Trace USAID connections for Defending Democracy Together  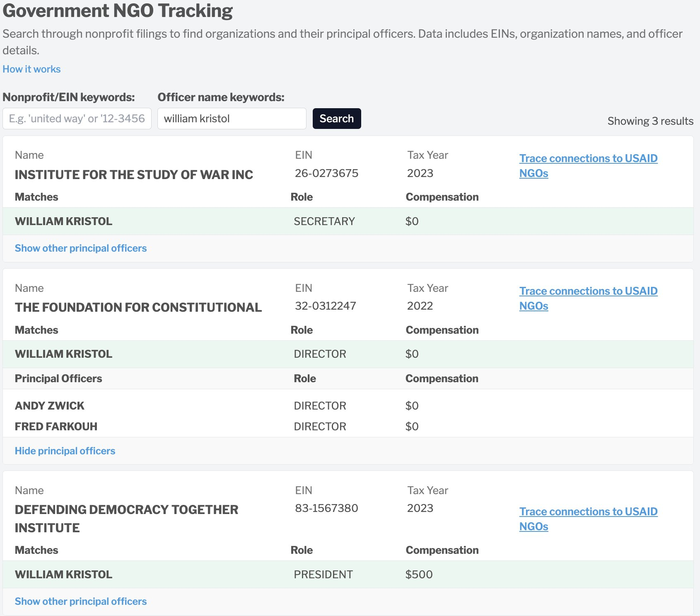(x=588, y=519)
